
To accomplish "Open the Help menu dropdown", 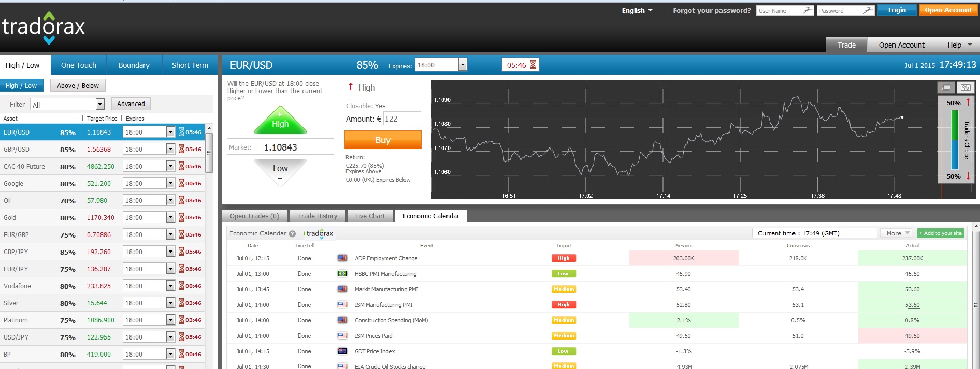I will 959,45.
